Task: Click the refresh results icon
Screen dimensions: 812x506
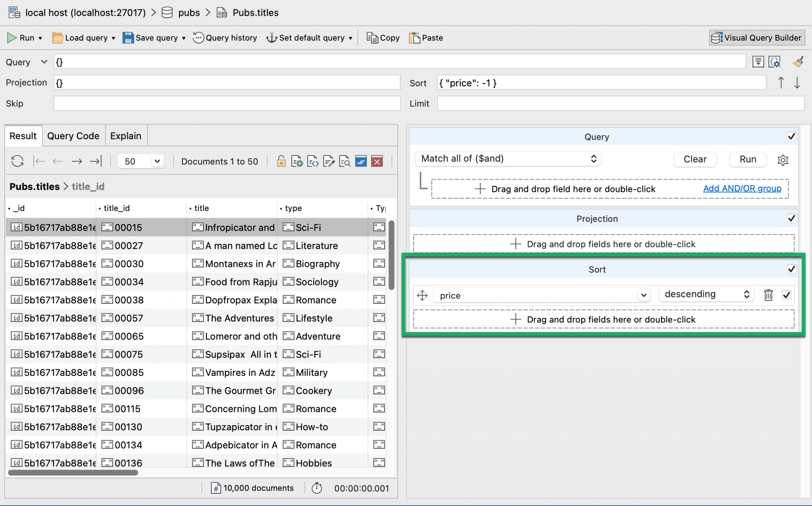Action: click(x=17, y=161)
